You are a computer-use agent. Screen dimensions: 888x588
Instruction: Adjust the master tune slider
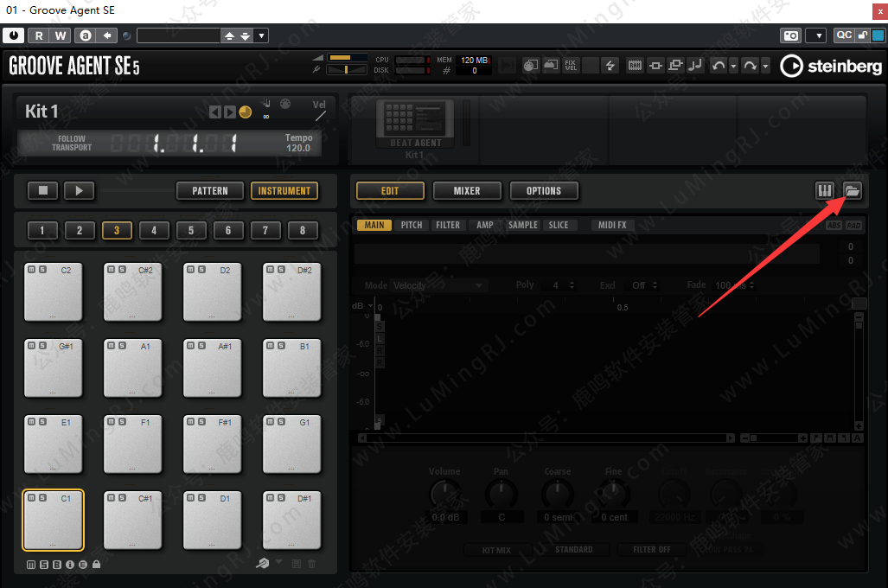pyautogui.click(x=347, y=70)
